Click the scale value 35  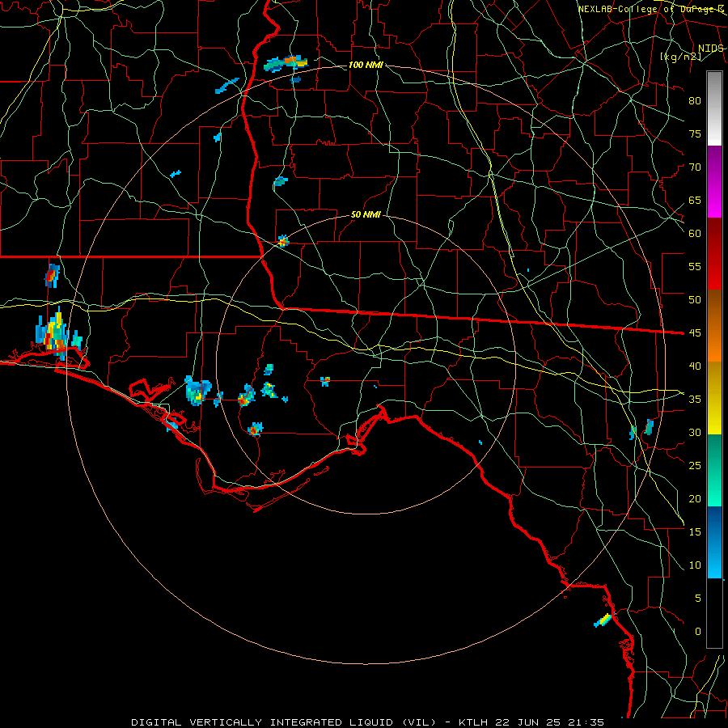(x=695, y=400)
